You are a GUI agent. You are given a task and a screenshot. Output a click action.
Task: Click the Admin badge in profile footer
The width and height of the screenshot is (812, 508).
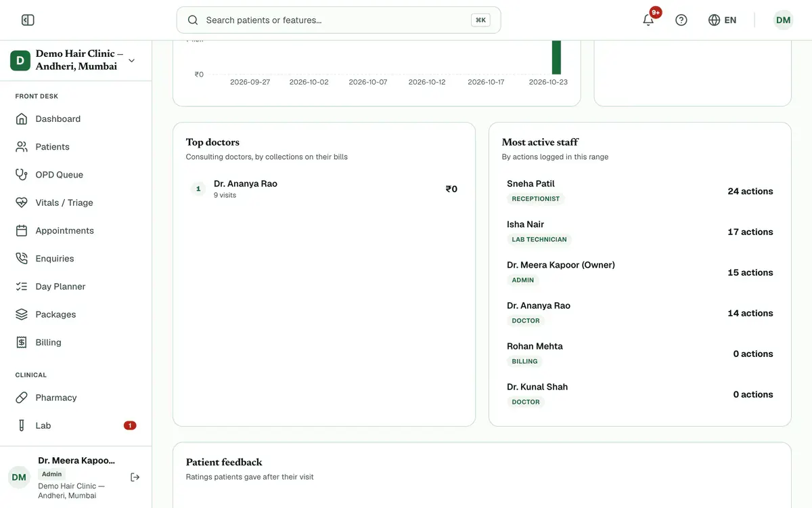[52, 474]
